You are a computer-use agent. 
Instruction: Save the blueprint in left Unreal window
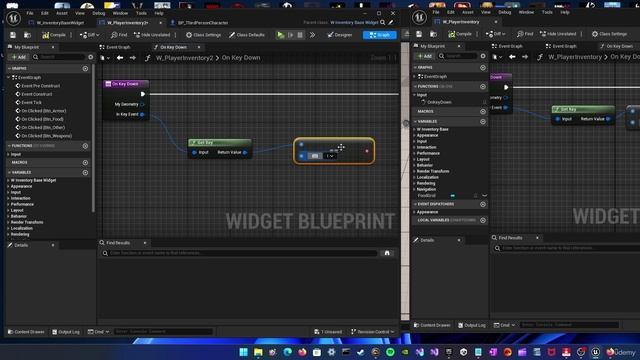(x=13, y=35)
